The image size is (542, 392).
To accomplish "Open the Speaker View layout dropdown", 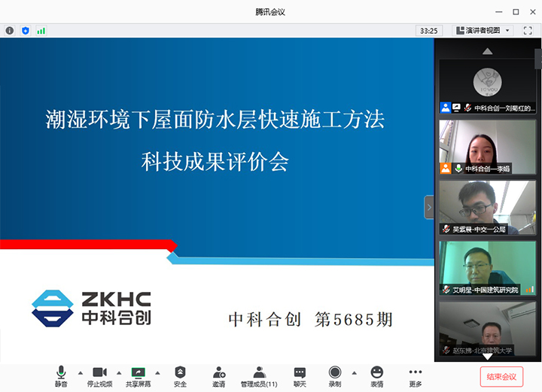I will pyautogui.click(x=483, y=31).
